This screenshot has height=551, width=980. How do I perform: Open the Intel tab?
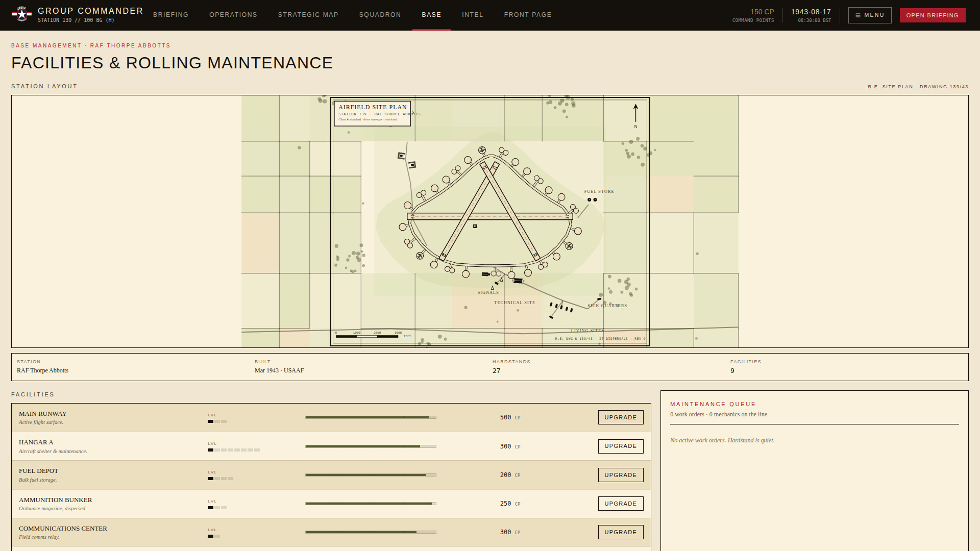coord(473,15)
